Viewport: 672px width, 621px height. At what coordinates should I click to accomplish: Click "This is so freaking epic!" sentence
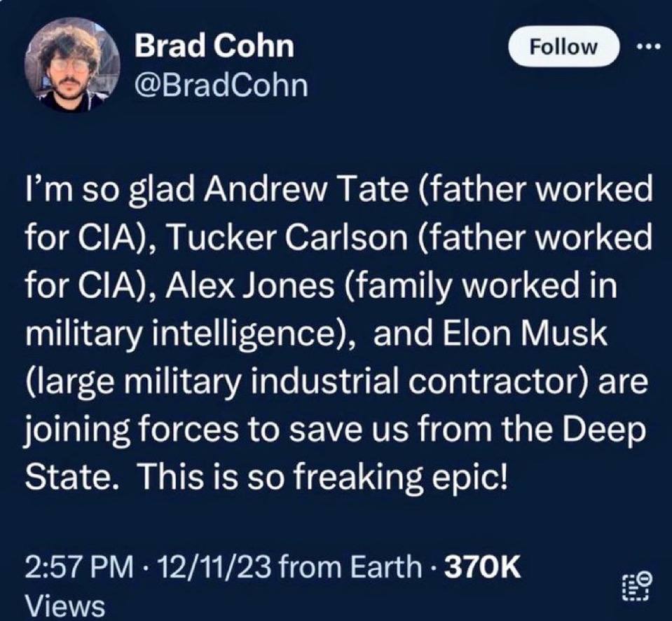(323, 478)
